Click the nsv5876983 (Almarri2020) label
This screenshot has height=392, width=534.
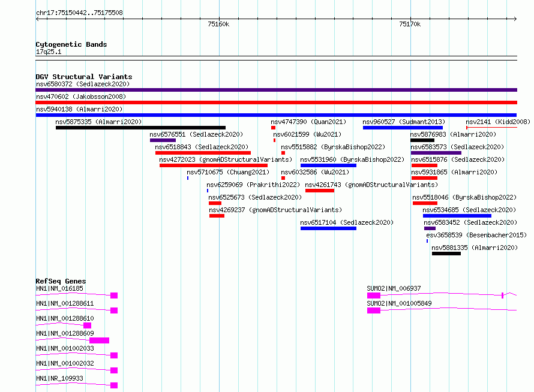(453, 134)
